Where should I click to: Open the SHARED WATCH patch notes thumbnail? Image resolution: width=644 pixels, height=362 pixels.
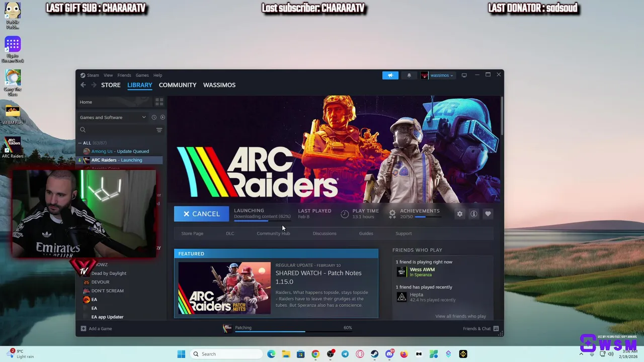tap(224, 288)
